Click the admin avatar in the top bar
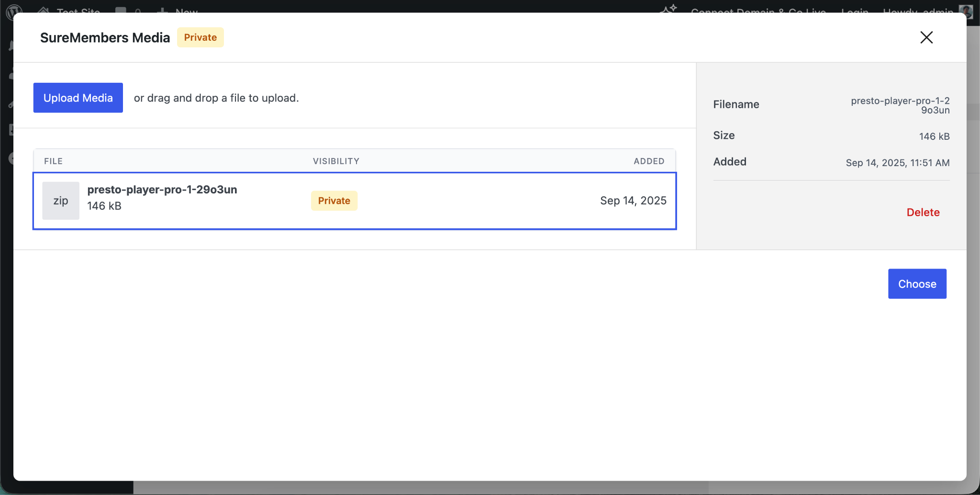 pos(966,11)
